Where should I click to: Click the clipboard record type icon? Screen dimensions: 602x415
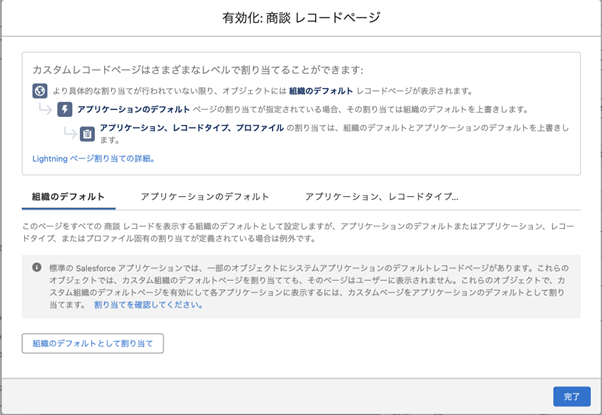point(88,132)
